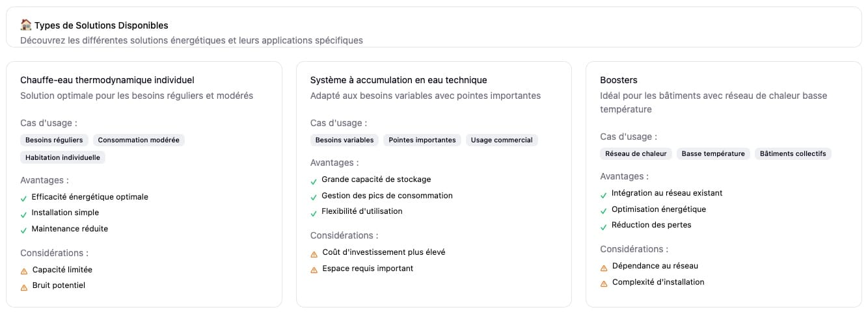The image size is (868, 314).
Task: Click the house icon beside Types de Solutions
Action: point(26,25)
